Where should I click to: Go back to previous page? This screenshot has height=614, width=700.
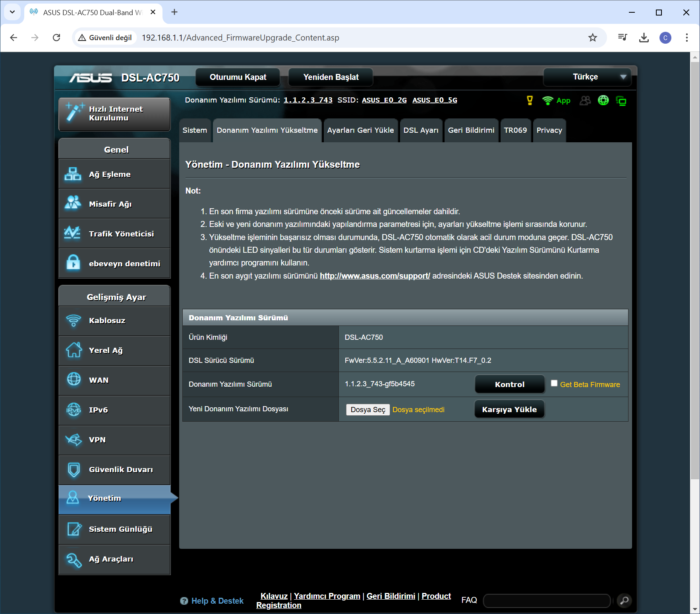14,38
